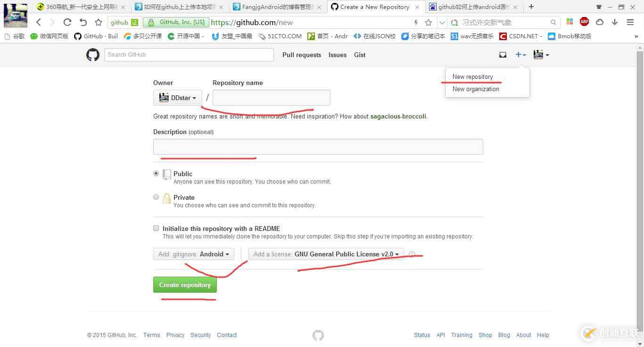This screenshot has height=347, width=644.
Task: Open the Blog footer link
Action: point(504,335)
